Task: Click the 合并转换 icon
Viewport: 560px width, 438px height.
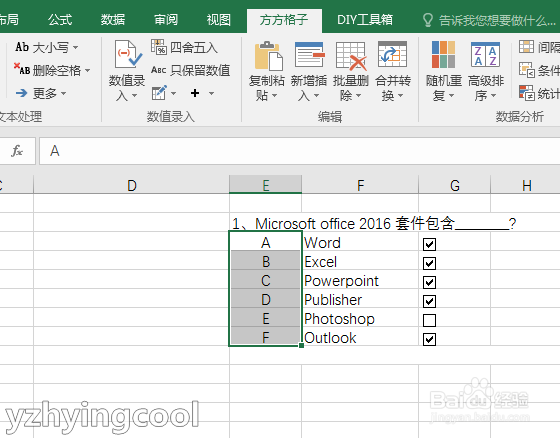Action: point(392,54)
